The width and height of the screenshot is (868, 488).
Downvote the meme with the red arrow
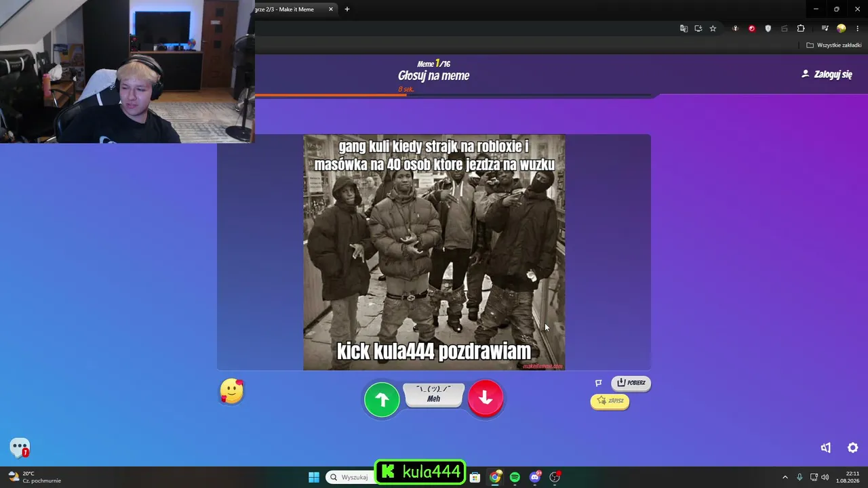click(486, 399)
